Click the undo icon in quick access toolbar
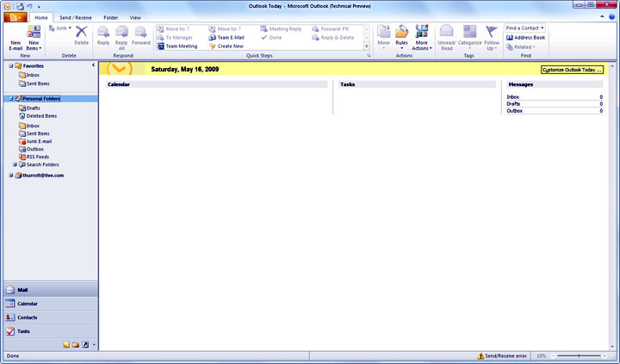The width and height of the screenshot is (620, 364). [x=29, y=6]
